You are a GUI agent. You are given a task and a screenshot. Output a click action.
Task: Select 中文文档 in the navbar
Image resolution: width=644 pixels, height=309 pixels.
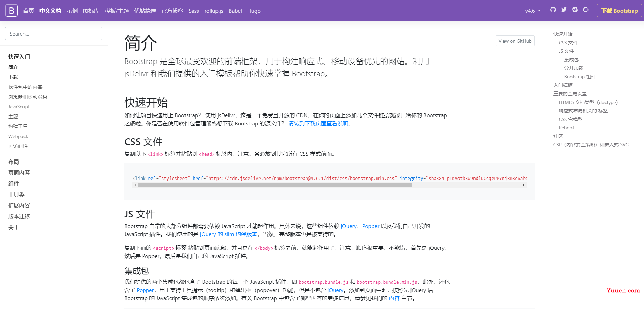coord(50,11)
